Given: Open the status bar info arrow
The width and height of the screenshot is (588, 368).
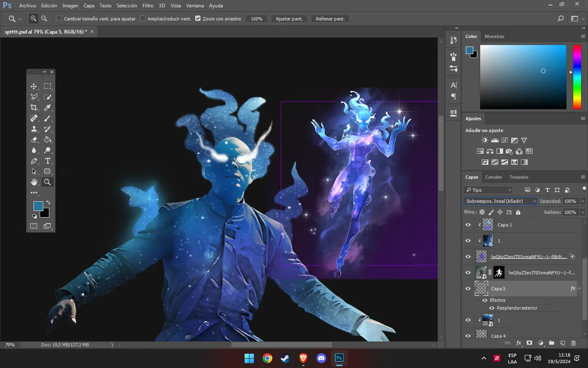Looking at the screenshot, I should (112, 345).
